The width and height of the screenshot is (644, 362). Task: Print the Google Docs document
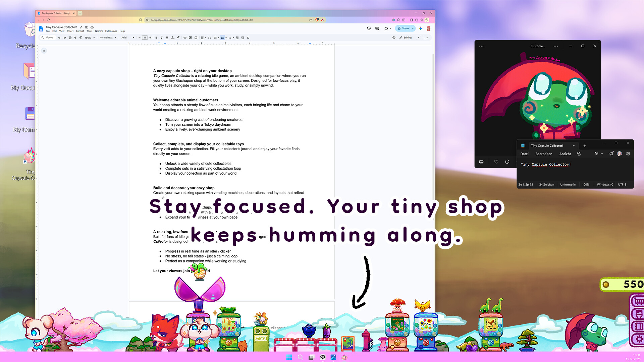tap(70, 38)
